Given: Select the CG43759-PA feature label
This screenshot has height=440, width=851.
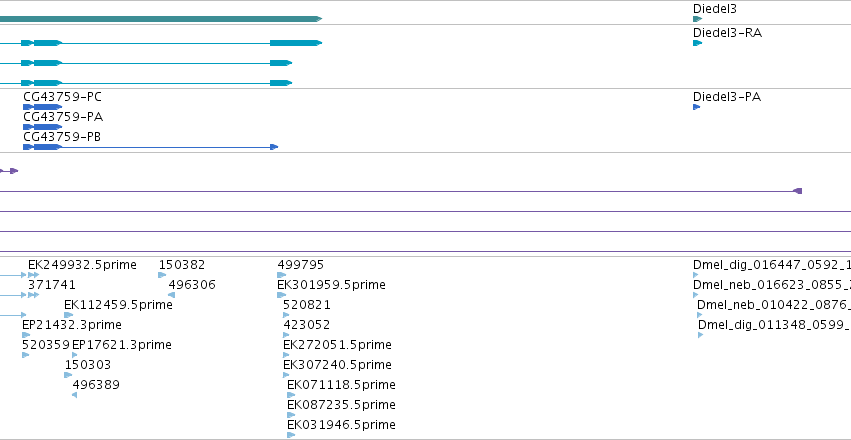Looking at the screenshot, I should (x=62, y=117).
